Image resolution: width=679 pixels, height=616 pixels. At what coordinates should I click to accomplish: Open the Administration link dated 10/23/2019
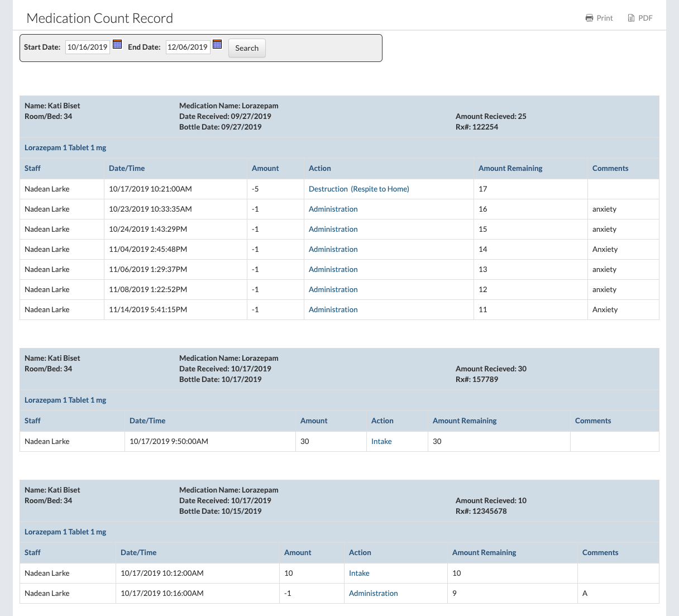333,209
